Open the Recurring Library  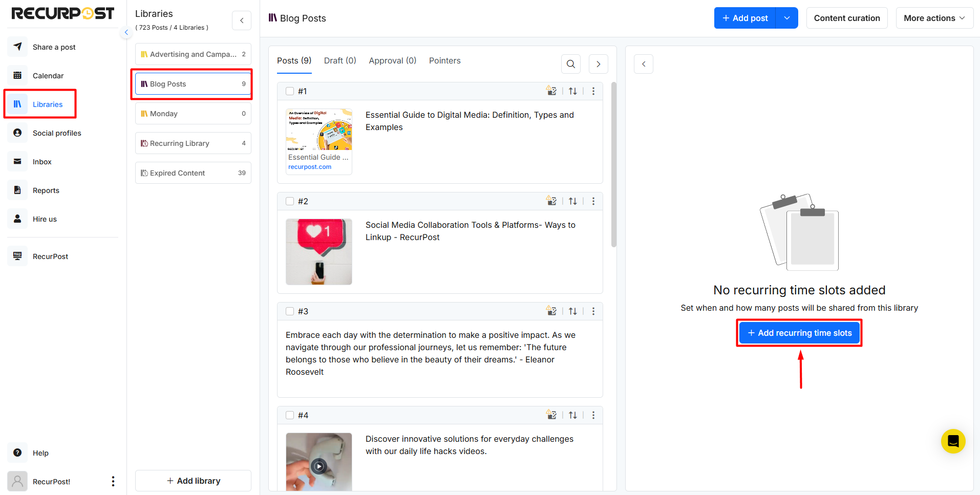[x=193, y=143]
